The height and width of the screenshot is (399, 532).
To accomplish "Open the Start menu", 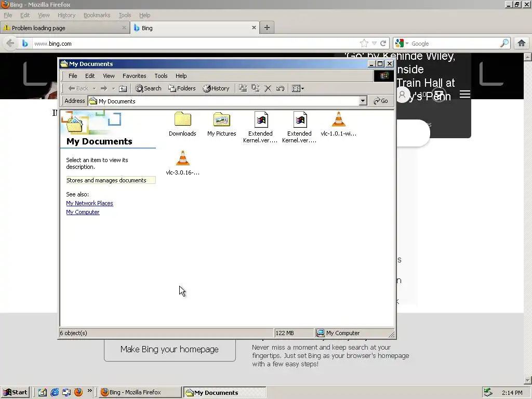I will tap(15, 392).
